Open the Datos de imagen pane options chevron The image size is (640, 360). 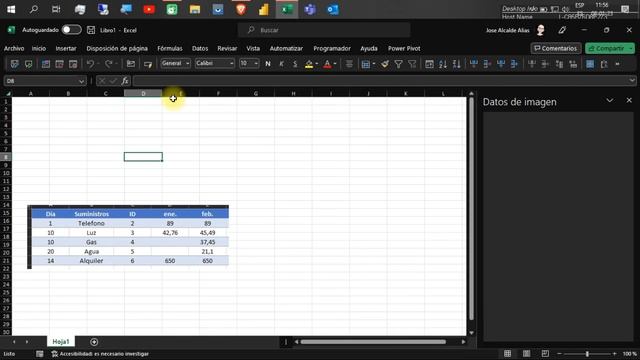pos(609,100)
